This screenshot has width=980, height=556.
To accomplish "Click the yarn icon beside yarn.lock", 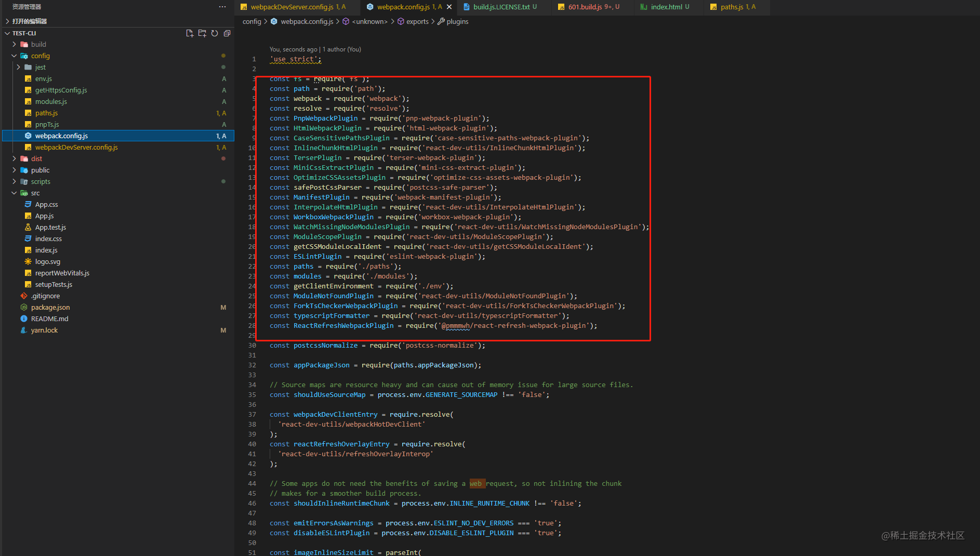I will [x=24, y=330].
